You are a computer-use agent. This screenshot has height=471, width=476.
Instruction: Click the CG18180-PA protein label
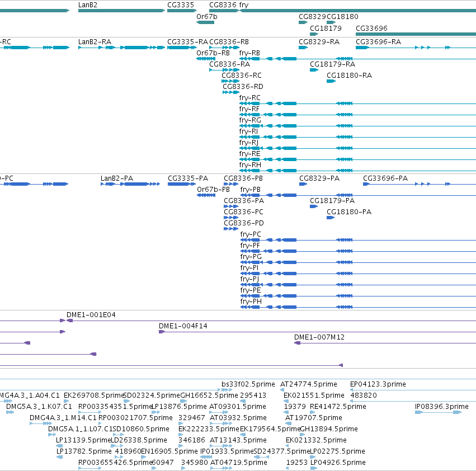[x=349, y=212]
